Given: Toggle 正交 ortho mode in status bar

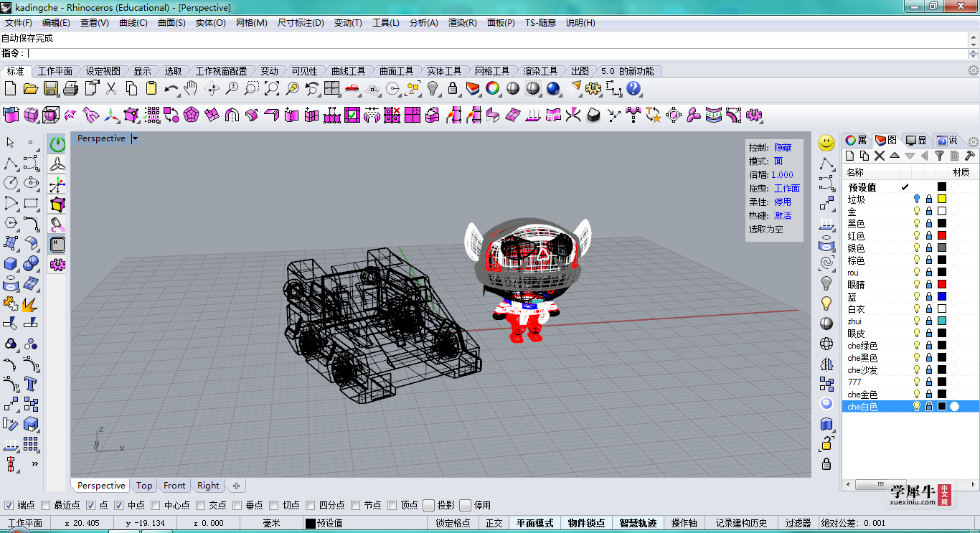Looking at the screenshot, I should (494, 523).
